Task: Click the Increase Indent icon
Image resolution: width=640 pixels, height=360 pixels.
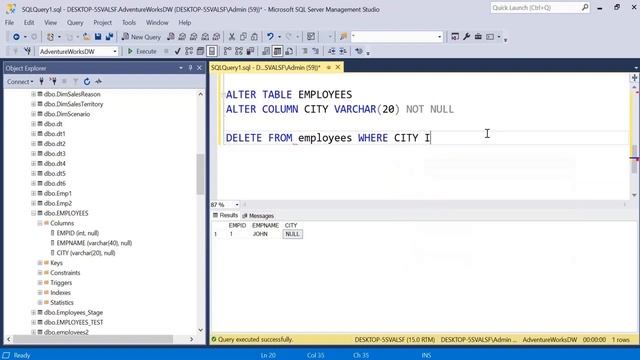Action: click(343, 51)
